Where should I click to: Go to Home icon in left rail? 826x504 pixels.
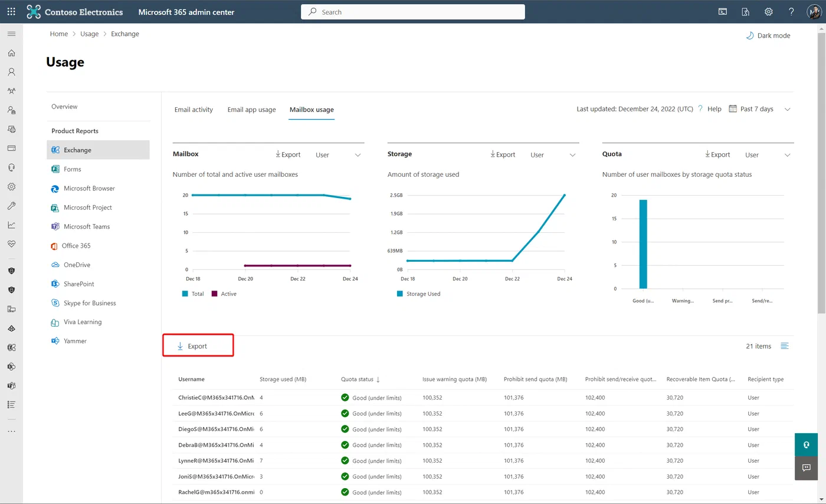coord(11,53)
